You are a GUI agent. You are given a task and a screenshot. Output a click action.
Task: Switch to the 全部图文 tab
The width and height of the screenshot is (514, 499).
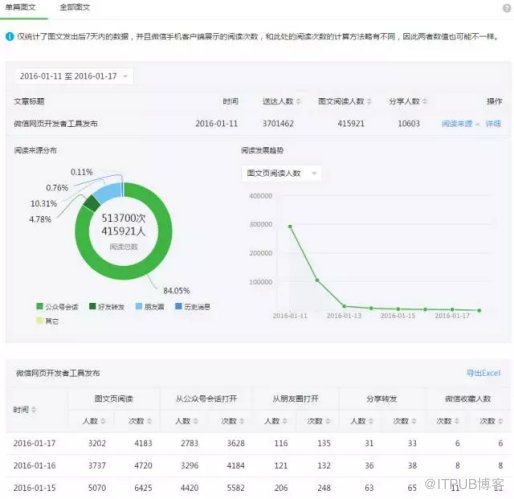click(x=75, y=7)
